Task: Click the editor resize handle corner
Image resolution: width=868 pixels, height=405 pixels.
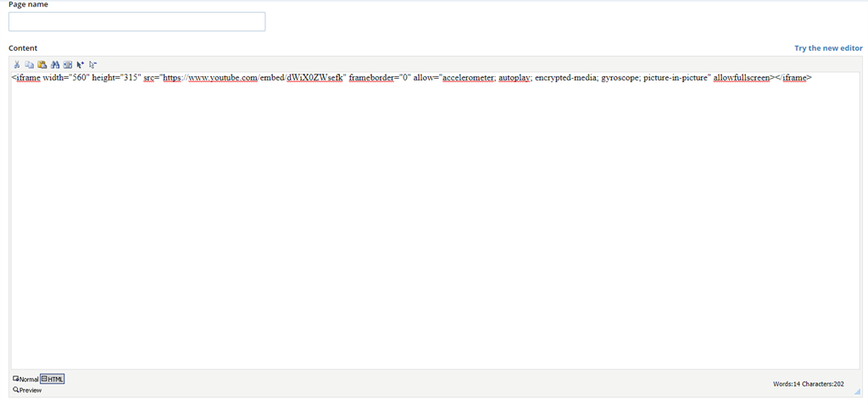Action: click(x=858, y=391)
